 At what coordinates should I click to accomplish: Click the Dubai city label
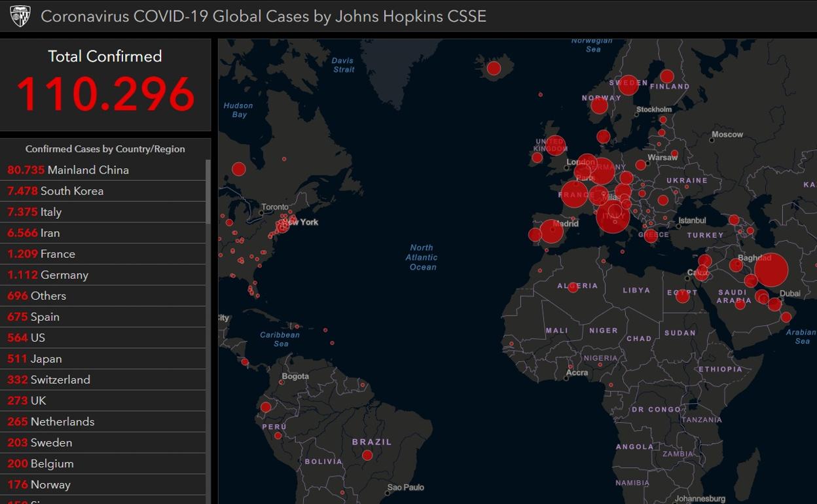(x=790, y=294)
